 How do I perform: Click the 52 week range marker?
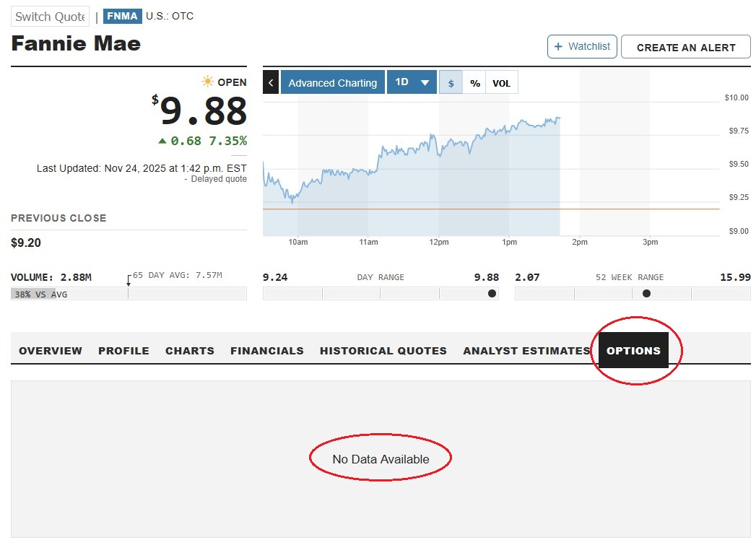pyautogui.click(x=646, y=294)
